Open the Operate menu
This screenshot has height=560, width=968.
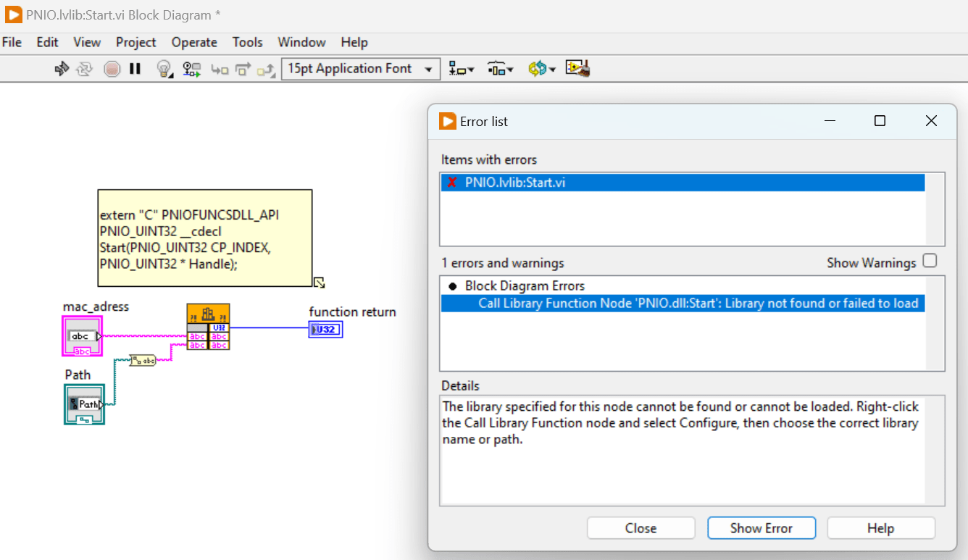pos(194,42)
